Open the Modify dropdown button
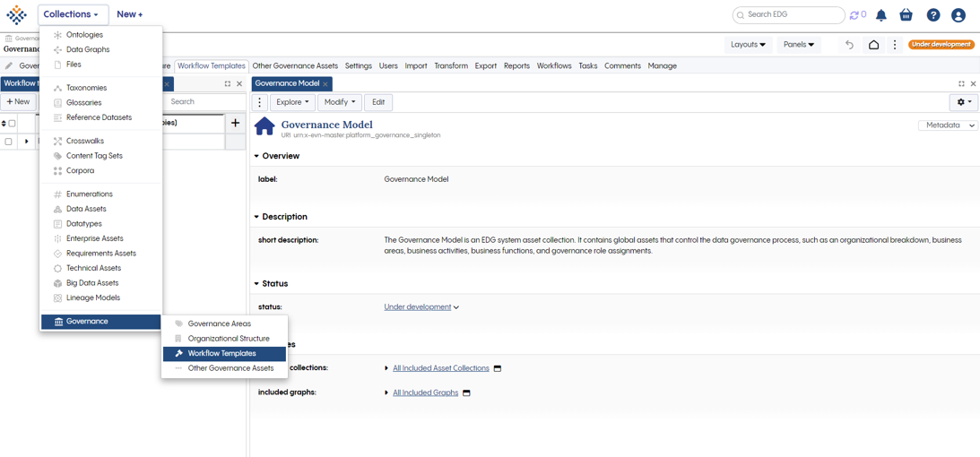The width and height of the screenshot is (980, 457). pyautogui.click(x=340, y=102)
